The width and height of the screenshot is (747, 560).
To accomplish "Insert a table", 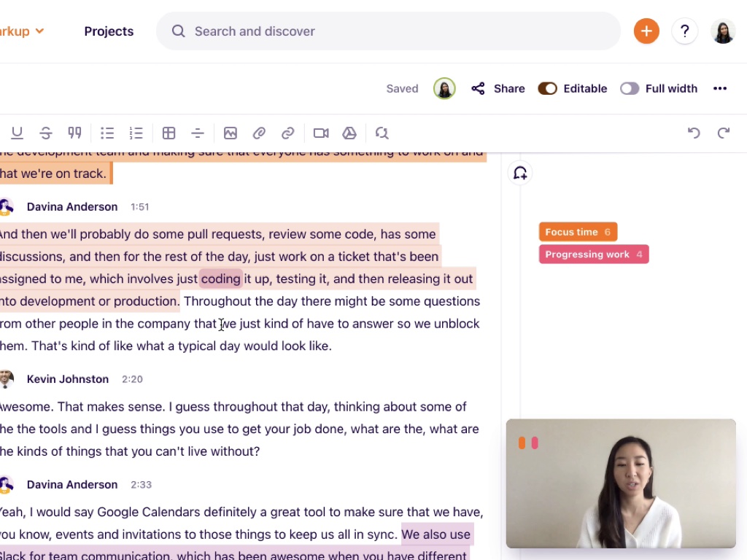I will [169, 133].
